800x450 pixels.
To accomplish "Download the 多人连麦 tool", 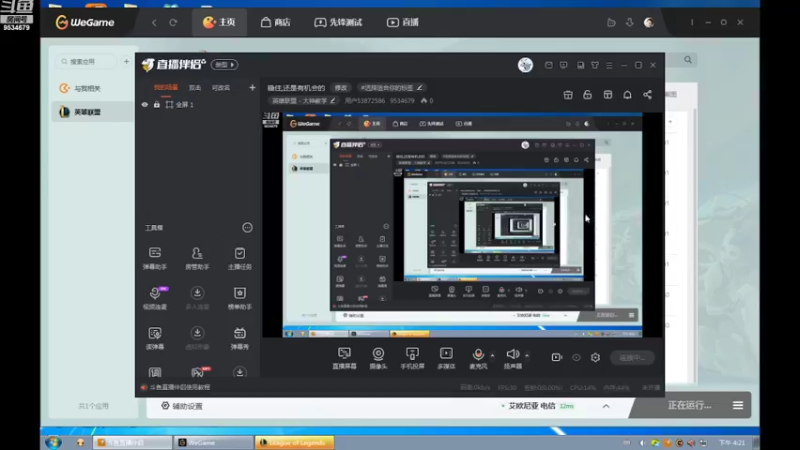I will tap(197, 298).
